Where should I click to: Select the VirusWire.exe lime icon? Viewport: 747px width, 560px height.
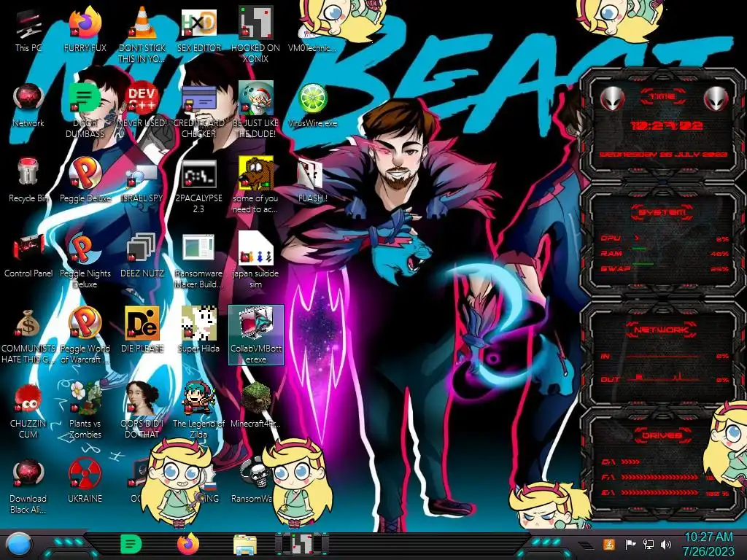(x=312, y=105)
